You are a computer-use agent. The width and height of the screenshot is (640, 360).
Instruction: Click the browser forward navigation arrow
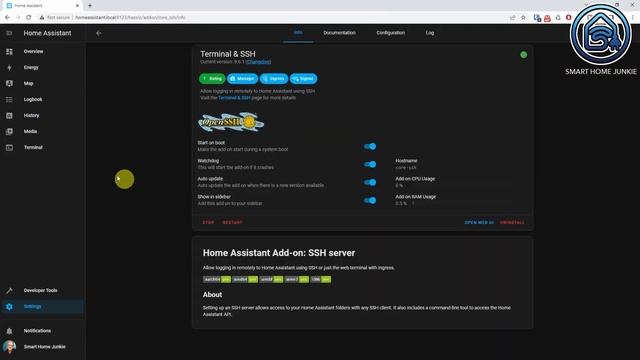[x=18, y=18]
